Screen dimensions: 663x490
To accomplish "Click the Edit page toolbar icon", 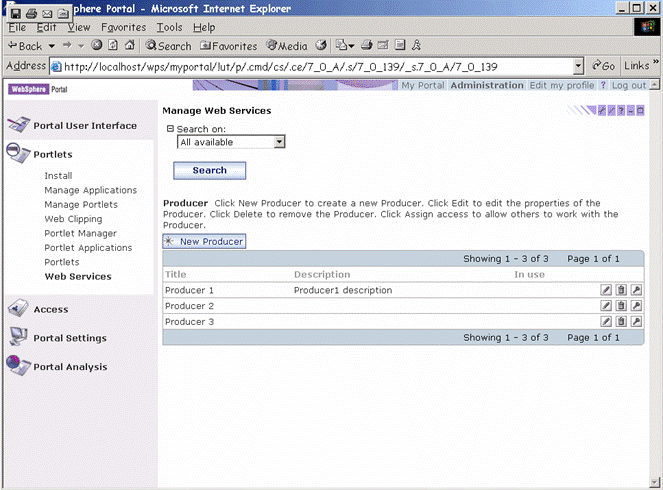I will click(383, 45).
